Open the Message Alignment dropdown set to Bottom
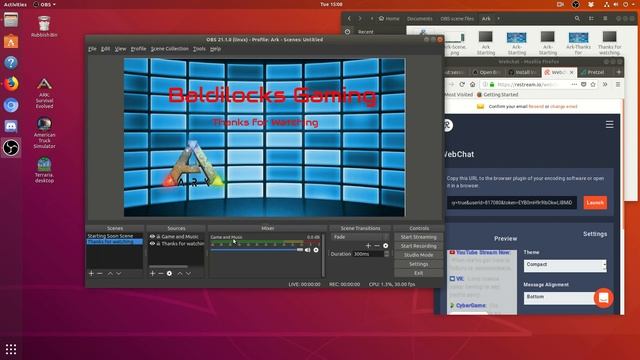This screenshot has height=360, width=640. [x=560, y=298]
